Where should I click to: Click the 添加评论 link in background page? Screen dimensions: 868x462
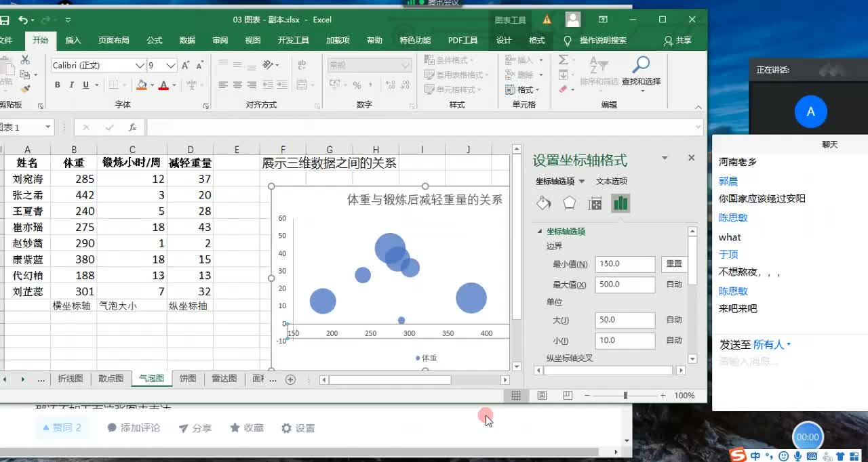134,428
